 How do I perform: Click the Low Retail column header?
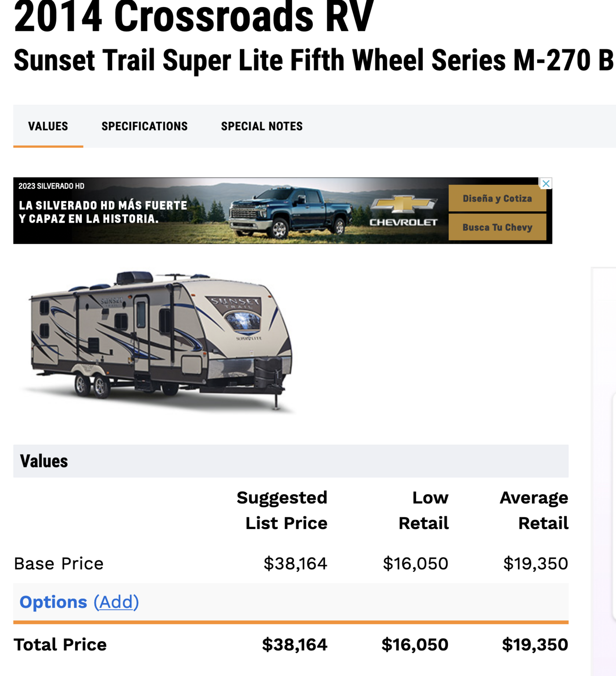[424, 510]
